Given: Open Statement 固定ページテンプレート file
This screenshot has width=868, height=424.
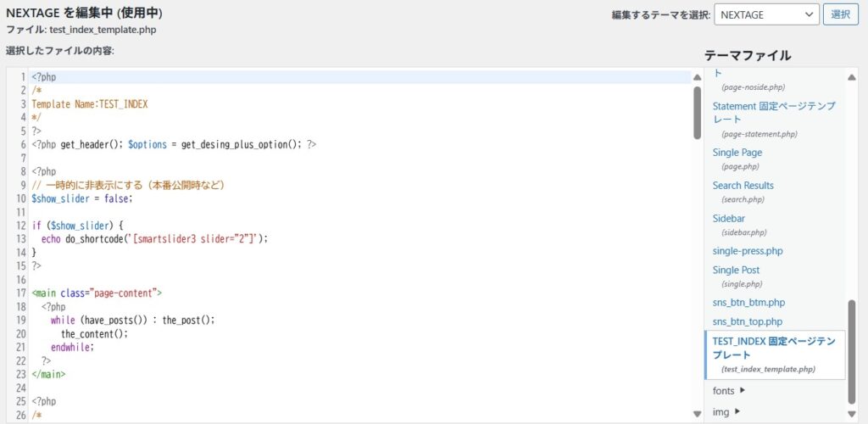Looking at the screenshot, I should tap(774, 113).
